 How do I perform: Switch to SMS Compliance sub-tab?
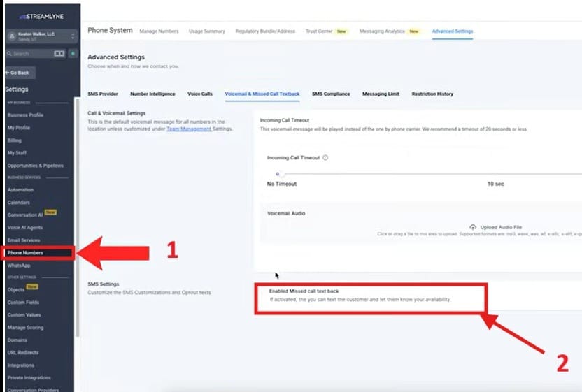331,94
